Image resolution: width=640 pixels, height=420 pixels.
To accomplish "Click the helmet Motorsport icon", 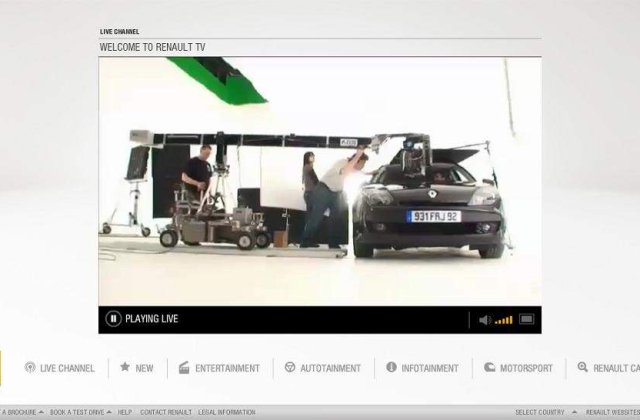I will [489, 367].
